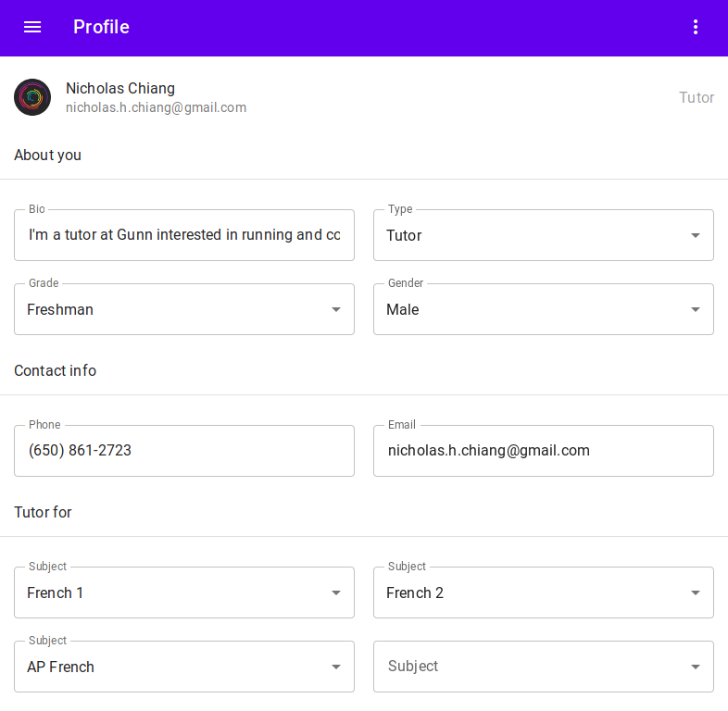728x711 pixels.
Task: Open the French 1 subject dropdown
Action: pyautogui.click(x=184, y=592)
